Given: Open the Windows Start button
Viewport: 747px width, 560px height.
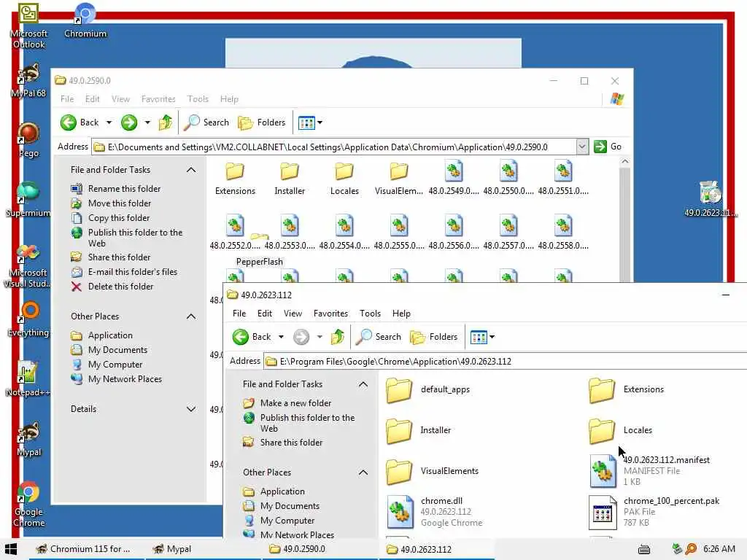Looking at the screenshot, I should tap(11, 549).
